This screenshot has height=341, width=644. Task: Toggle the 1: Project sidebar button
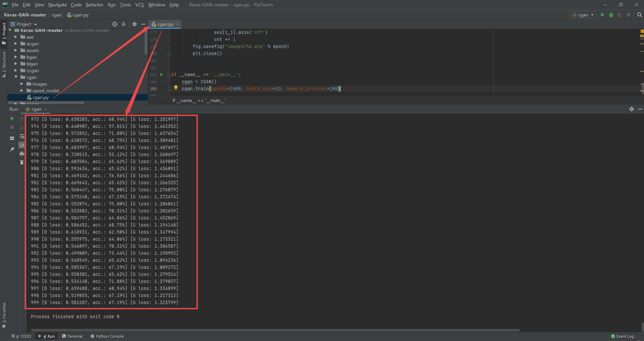(4, 33)
